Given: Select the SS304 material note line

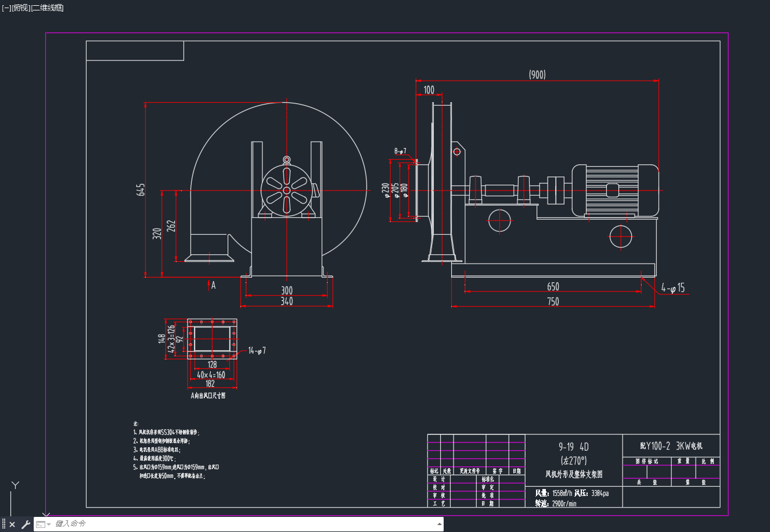Looking at the screenshot, I should tap(166, 432).
